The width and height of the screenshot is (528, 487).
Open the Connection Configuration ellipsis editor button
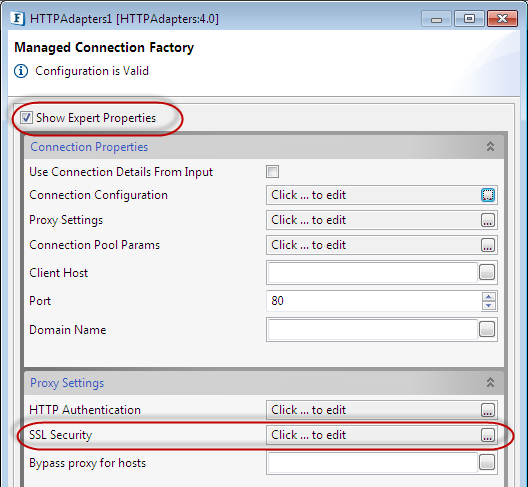coord(488,195)
